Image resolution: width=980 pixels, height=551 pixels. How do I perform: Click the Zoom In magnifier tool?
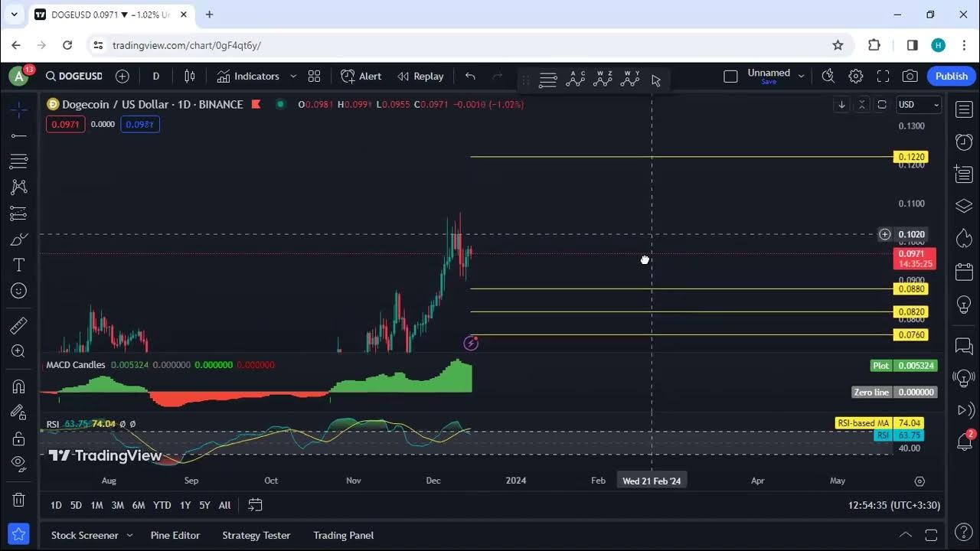[x=19, y=351]
